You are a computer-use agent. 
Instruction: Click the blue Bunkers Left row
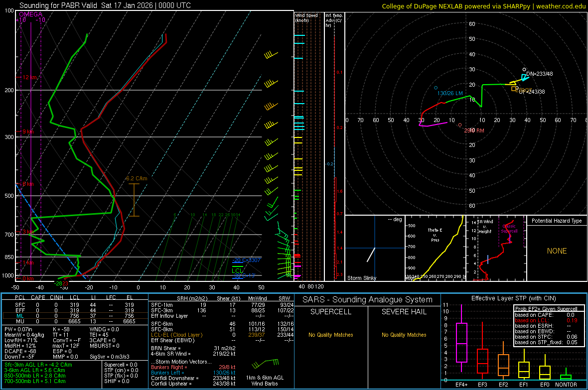coord(193,373)
